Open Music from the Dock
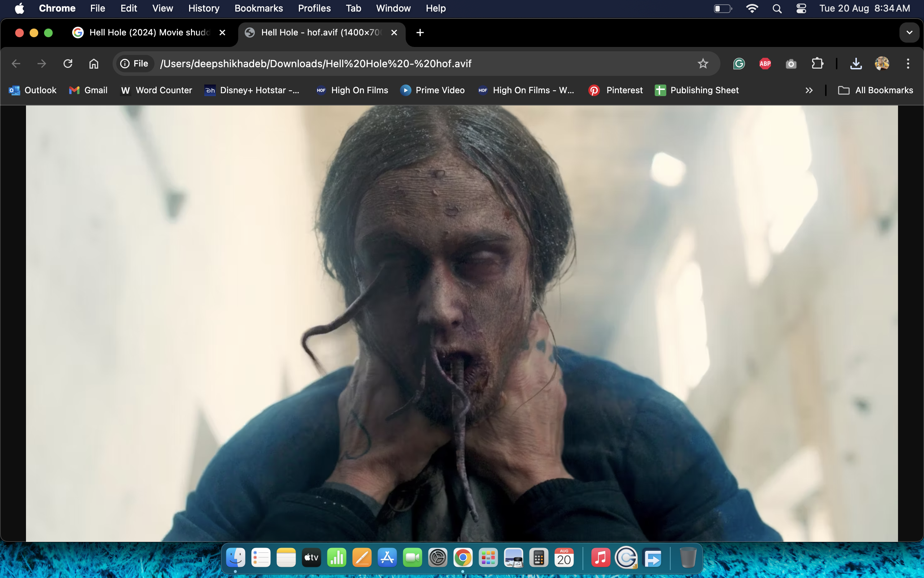This screenshot has width=924, height=578. 601,558
